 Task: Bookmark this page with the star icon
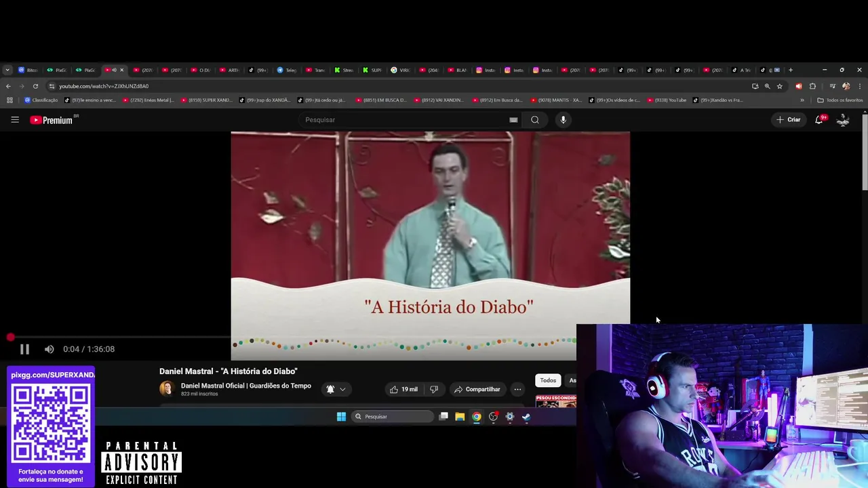(x=779, y=86)
